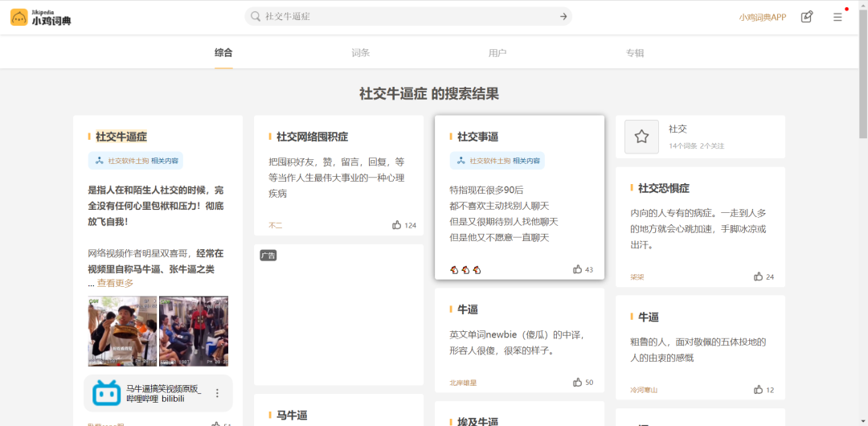The height and width of the screenshot is (426, 868).
Task: Open the 社交 album title
Action: pos(678,129)
